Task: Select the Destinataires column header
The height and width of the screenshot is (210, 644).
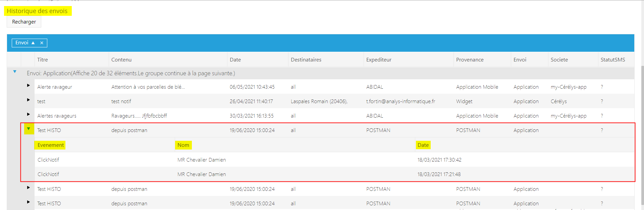Action: [306, 60]
